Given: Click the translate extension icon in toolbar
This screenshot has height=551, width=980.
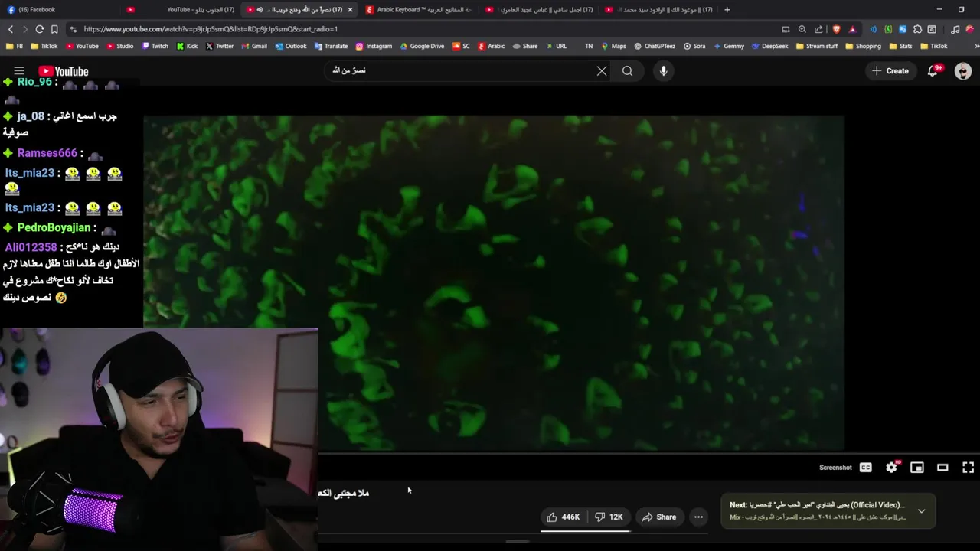Looking at the screenshot, I should point(903,29).
